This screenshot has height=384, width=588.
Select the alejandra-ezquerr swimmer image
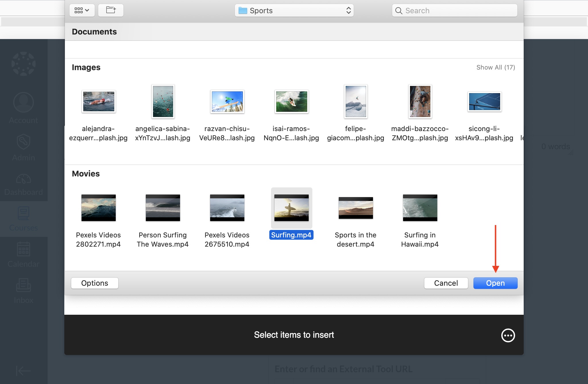point(98,101)
